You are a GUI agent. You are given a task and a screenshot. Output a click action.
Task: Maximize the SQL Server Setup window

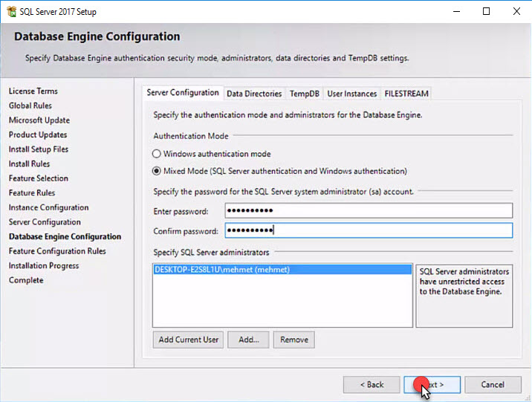(x=486, y=12)
